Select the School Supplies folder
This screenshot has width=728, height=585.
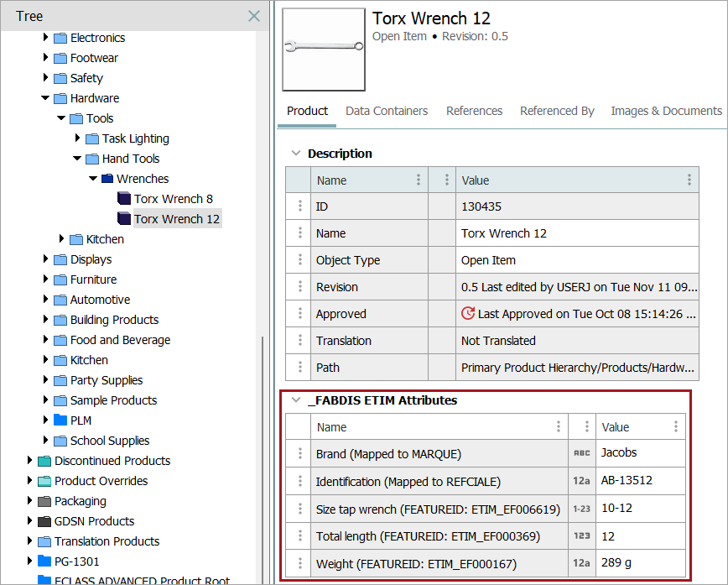point(110,441)
